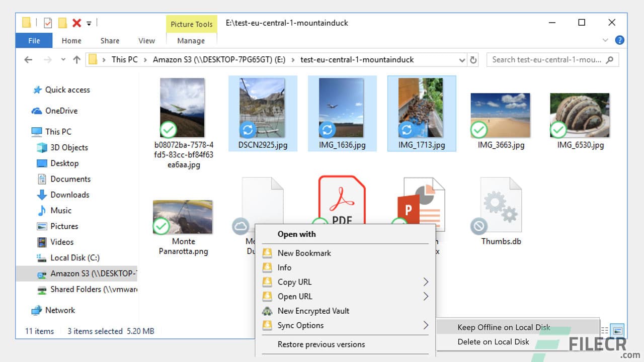Screen dimensions: 644x362
Task: Click Restore previous versions
Action: (321, 344)
